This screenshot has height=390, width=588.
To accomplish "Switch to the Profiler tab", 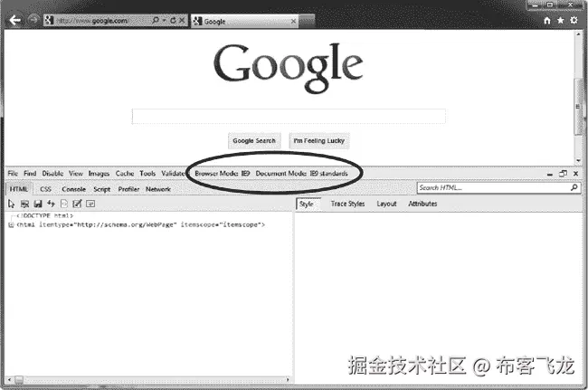I will 128,189.
